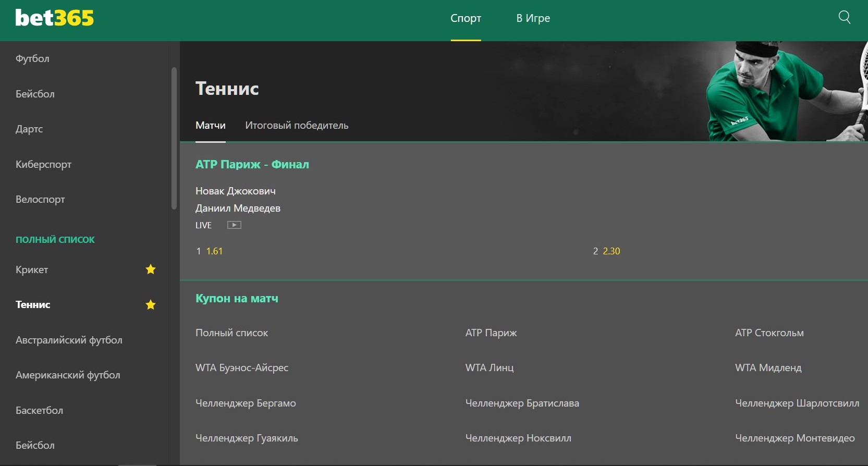Viewport: 868px width, 466px height.
Task: Open Футбол in the sidebar
Action: coord(32,59)
